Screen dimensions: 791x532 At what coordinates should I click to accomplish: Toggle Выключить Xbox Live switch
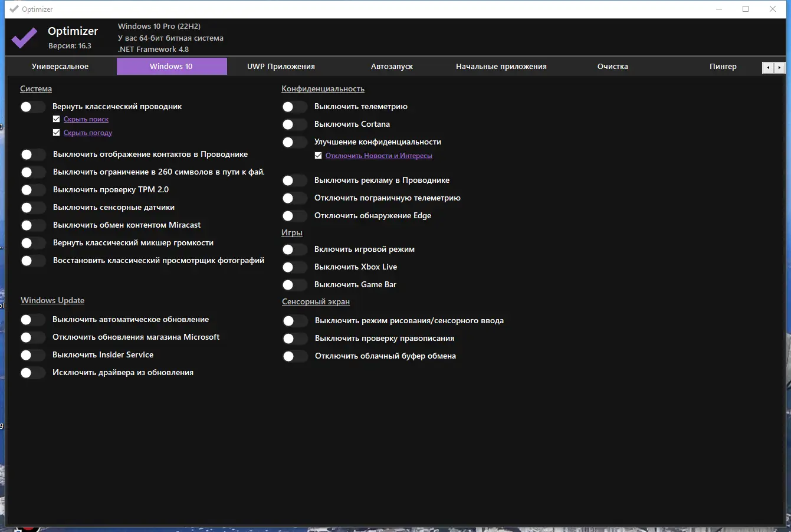[295, 267]
